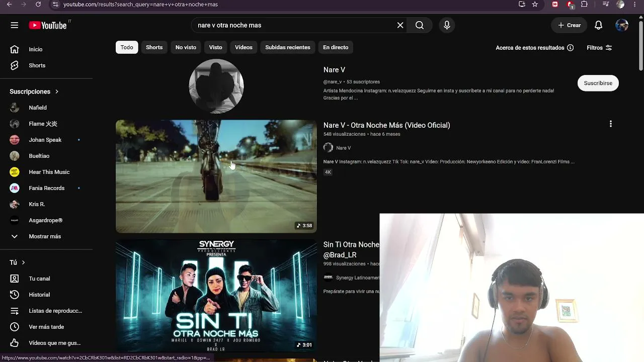Screen dimensions: 644x362
Task: Go to the YouTube logo home
Action: tap(48, 25)
